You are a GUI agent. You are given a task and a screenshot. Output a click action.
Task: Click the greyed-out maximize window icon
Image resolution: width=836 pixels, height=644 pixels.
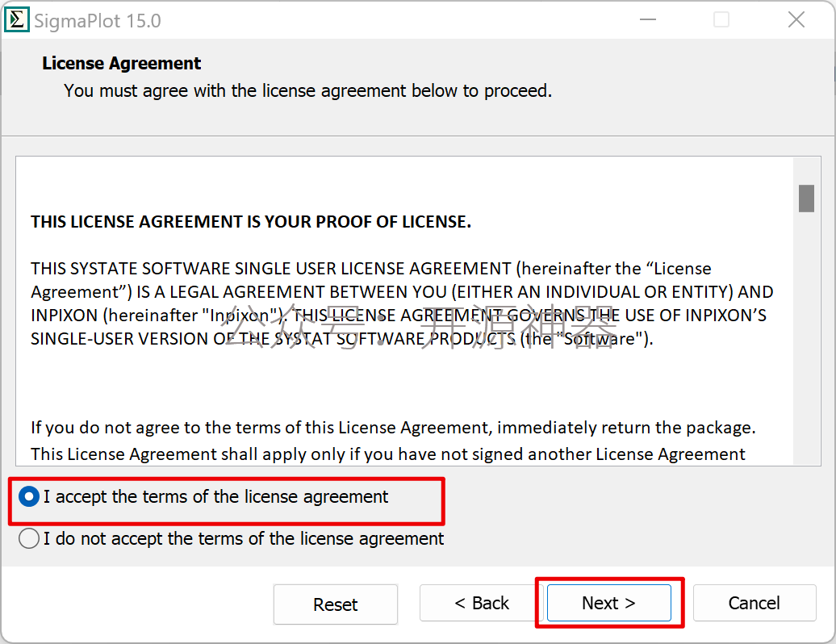721,20
